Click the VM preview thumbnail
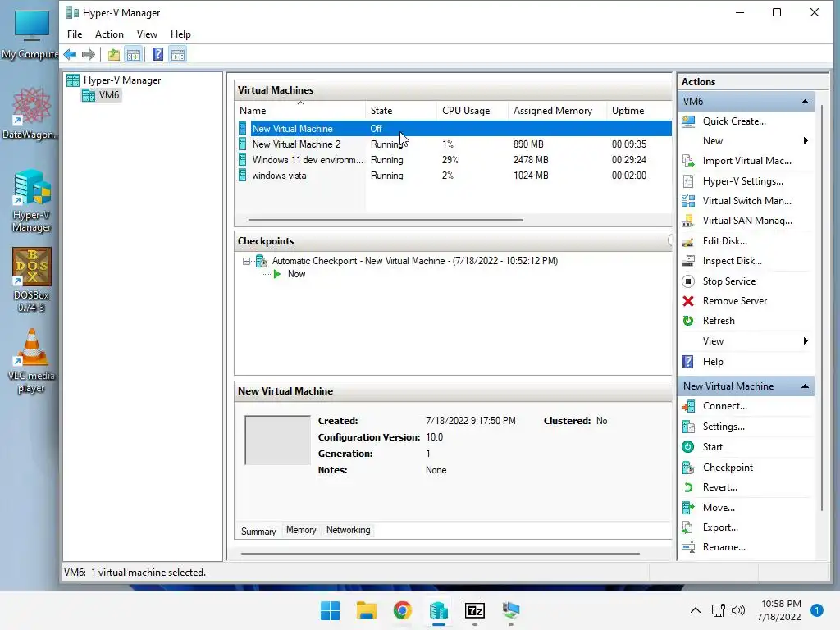This screenshot has width=840, height=630. (277, 440)
